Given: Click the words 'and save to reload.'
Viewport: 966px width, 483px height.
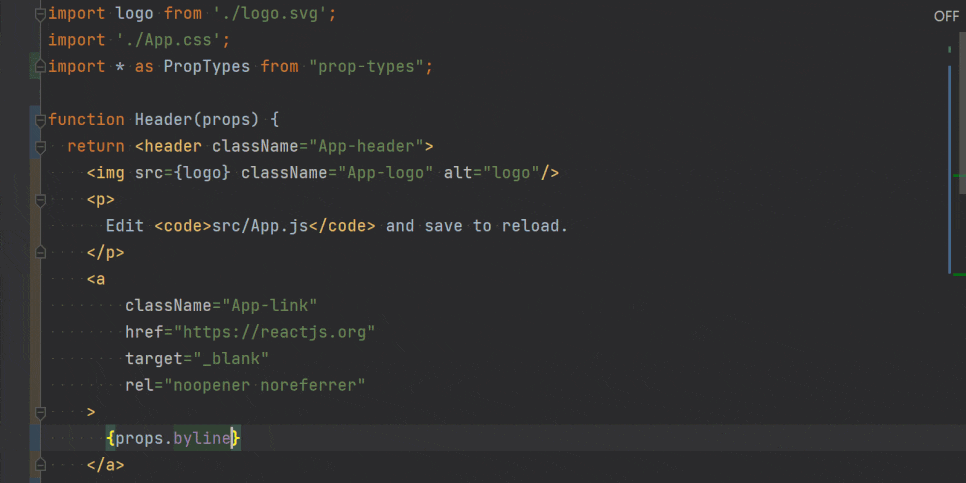Looking at the screenshot, I should (476, 225).
